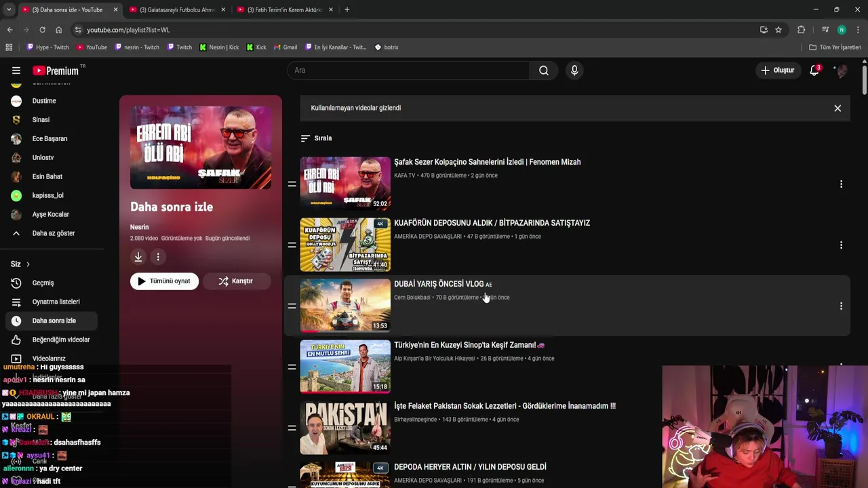Open the Esin Bahat subscription channel
The image size is (868, 488).
click(x=51, y=177)
